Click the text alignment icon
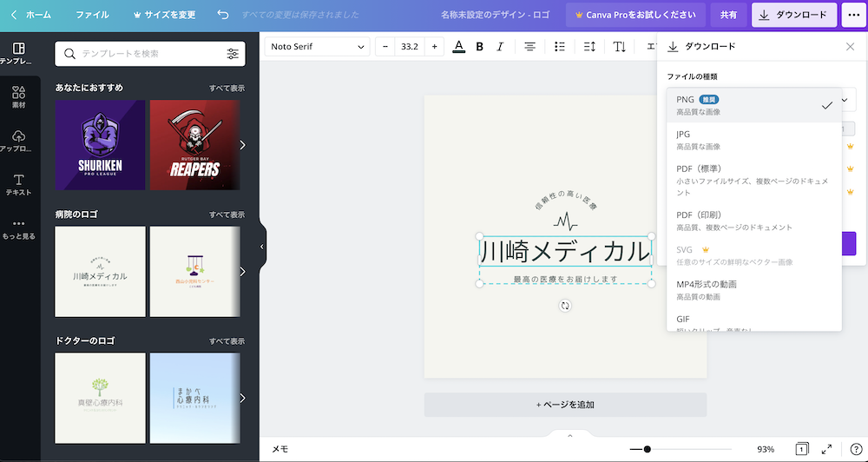The image size is (868, 462). click(x=529, y=47)
